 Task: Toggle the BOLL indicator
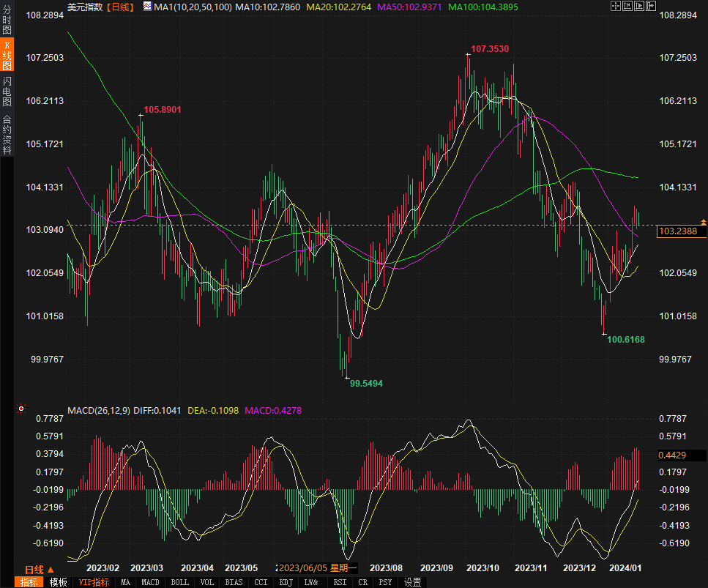point(179,582)
